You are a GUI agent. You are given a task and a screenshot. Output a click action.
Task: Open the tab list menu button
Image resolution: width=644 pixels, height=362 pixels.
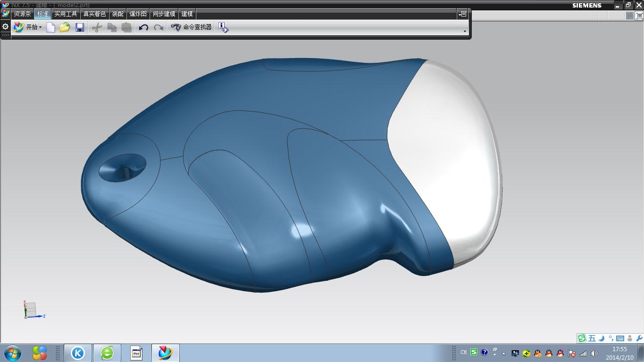click(462, 14)
